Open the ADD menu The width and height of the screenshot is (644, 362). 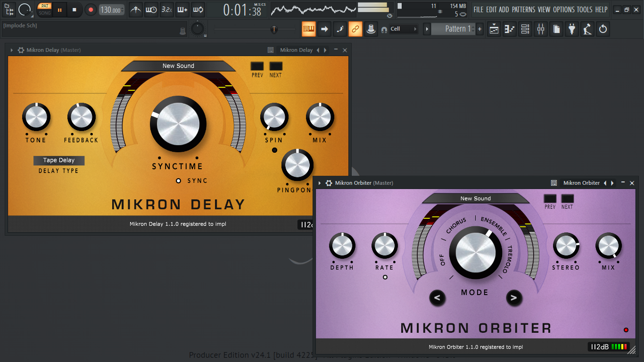click(x=504, y=9)
